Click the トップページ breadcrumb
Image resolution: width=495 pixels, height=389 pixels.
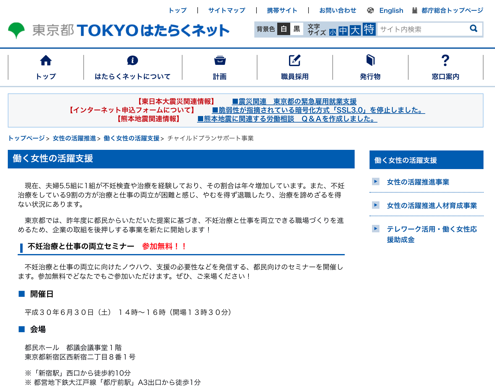[x=26, y=138]
